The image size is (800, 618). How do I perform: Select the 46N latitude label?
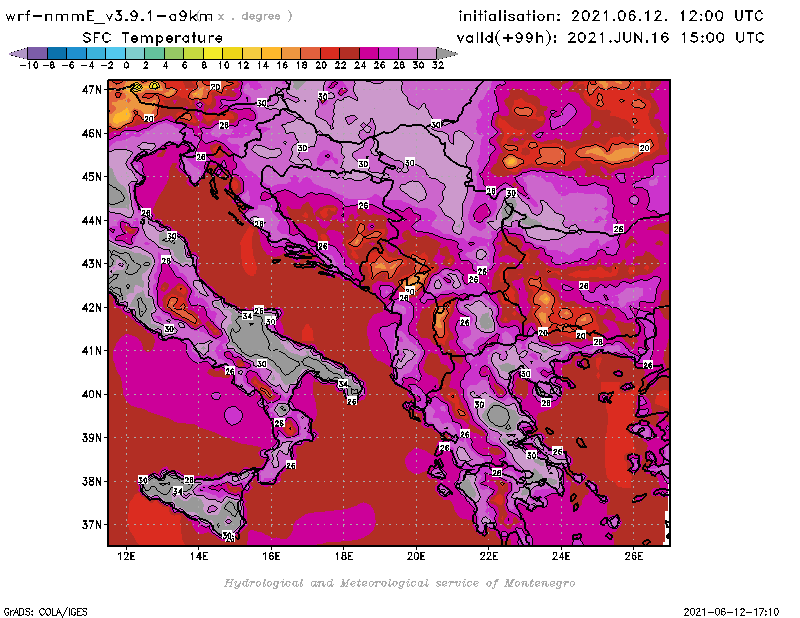pos(92,133)
